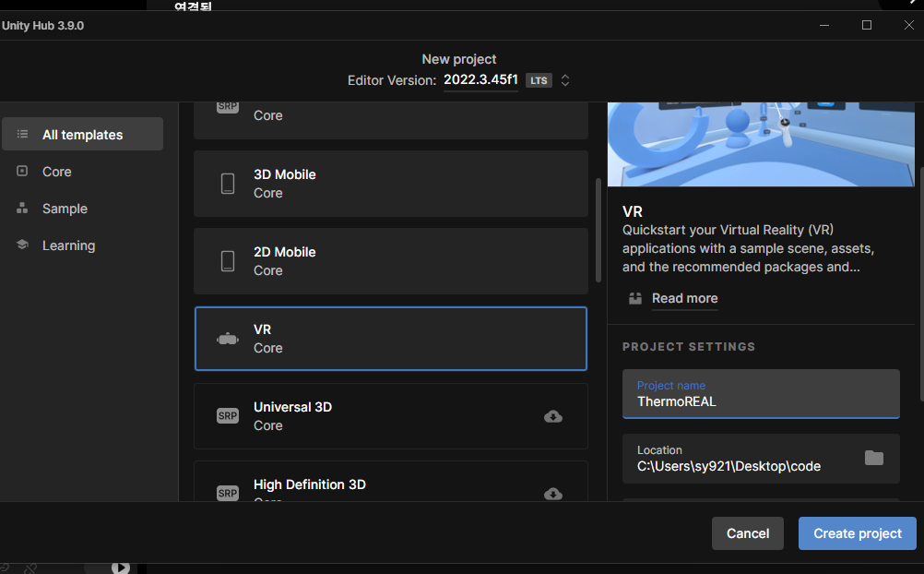Image resolution: width=924 pixels, height=574 pixels.
Task: Click the VR headset icon
Action: (228, 339)
